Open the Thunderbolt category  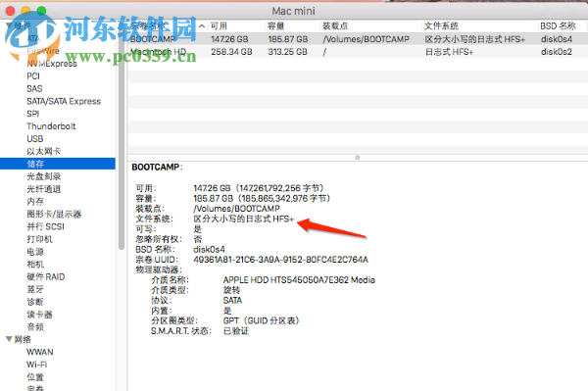tap(51, 126)
